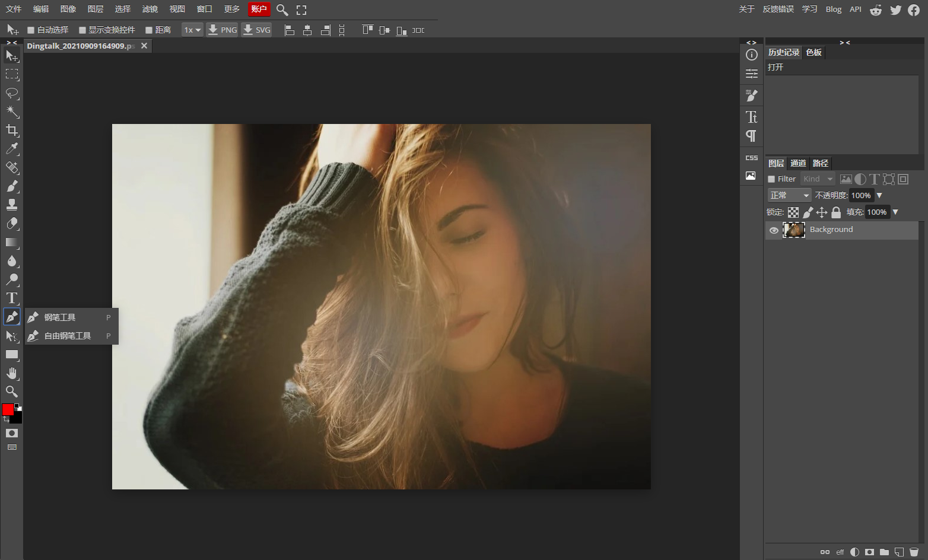
Task: Open the 正常 blend mode dropdown
Action: tap(789, 195)
